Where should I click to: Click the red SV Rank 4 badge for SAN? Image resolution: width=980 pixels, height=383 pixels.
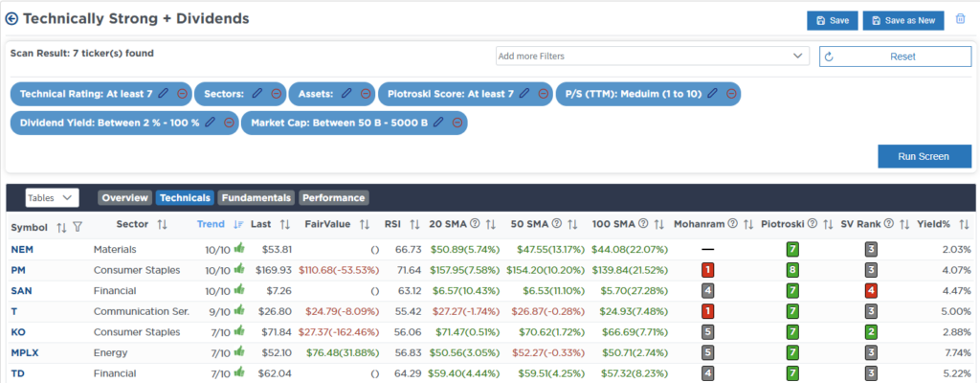coord(871,292)
